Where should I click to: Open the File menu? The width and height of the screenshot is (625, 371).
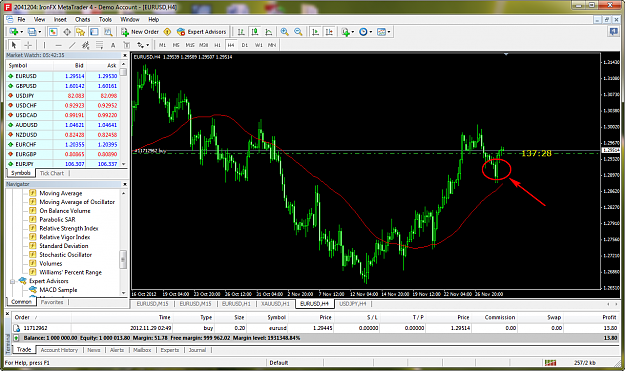point(21,20)
